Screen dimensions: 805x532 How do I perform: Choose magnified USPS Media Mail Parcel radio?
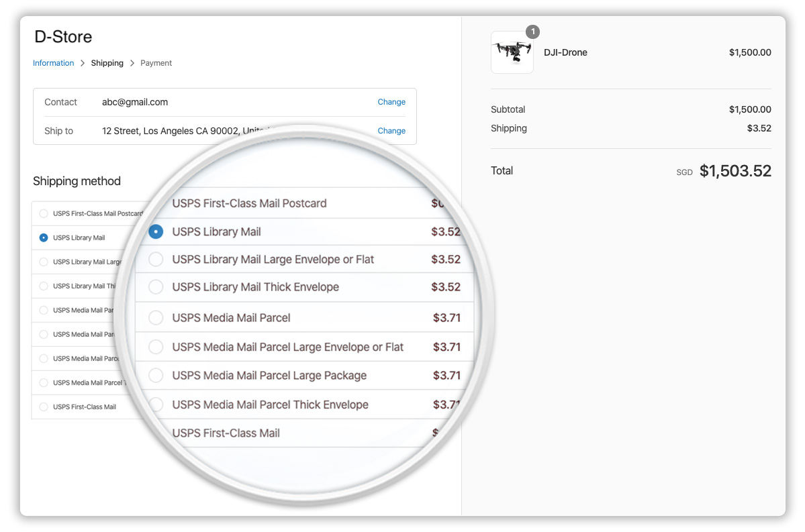point(156,317)
